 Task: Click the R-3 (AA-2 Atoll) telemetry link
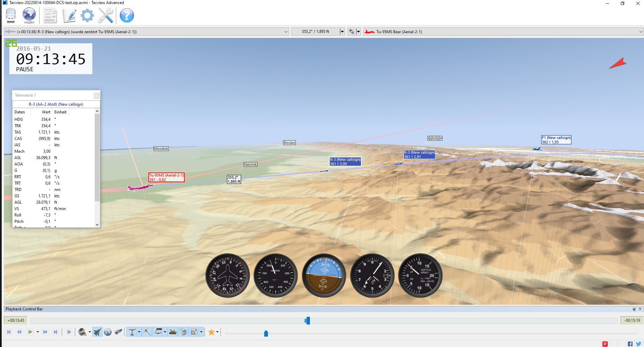click(x=56, y=104)
